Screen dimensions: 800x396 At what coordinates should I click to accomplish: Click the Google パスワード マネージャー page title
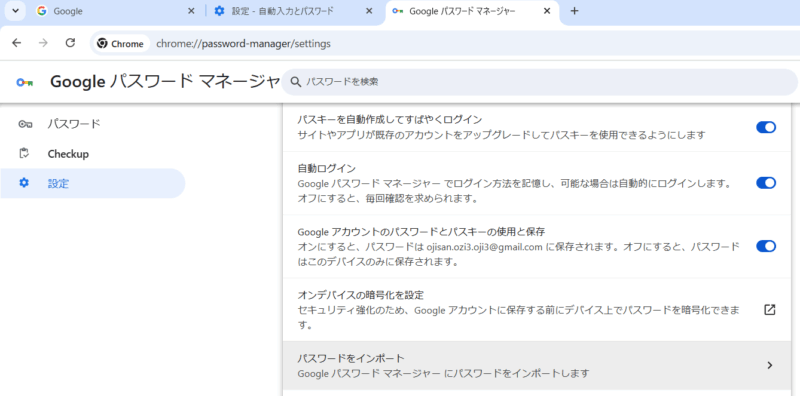pyautogui.click(x=165, y=82)
